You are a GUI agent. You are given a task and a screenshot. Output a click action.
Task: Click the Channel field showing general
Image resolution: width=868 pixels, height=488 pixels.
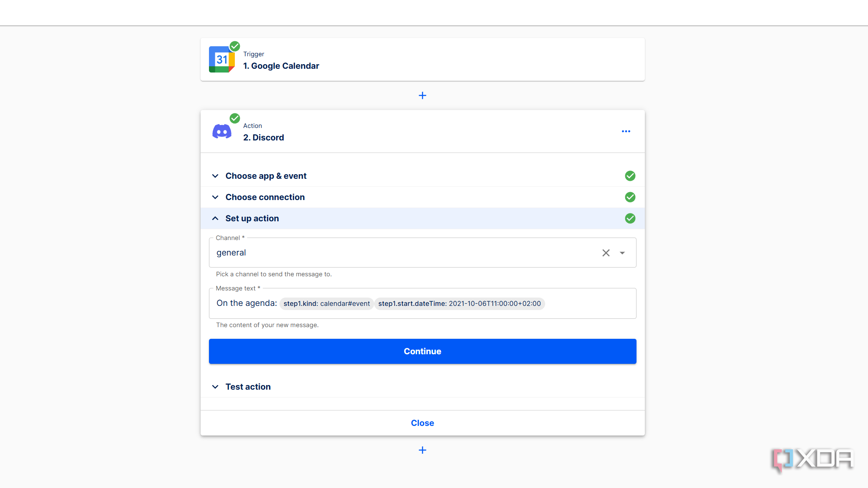[x=423, y=253]
